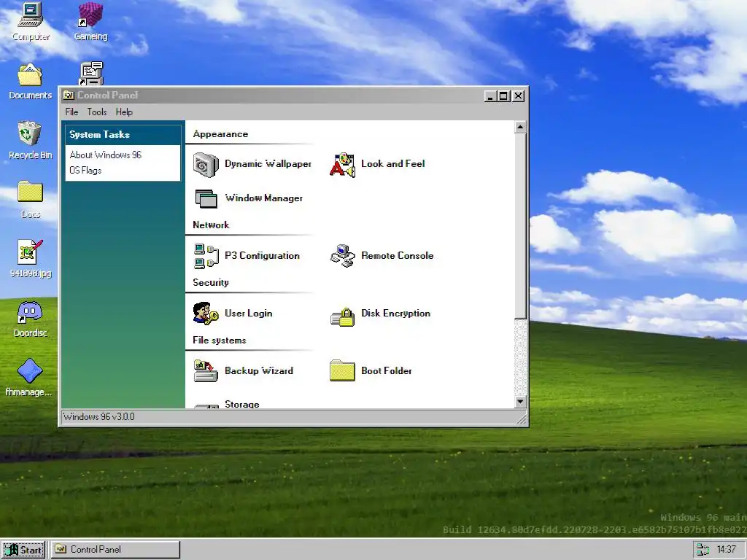747x560 pixels.
Task: Click the Look and Feel label
Action: point(392,164)
